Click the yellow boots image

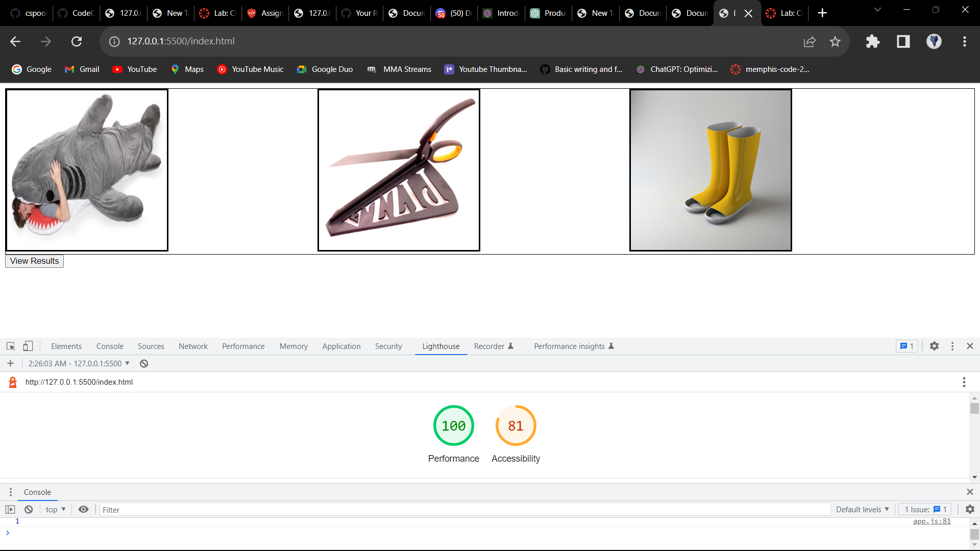point(710,170)
